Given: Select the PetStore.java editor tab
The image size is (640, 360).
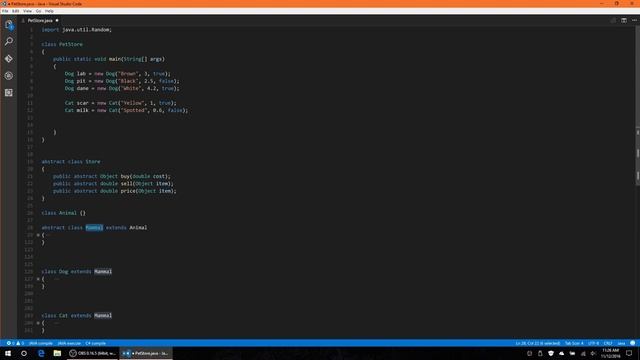Looking at the screenshot, I should point(40,20).
